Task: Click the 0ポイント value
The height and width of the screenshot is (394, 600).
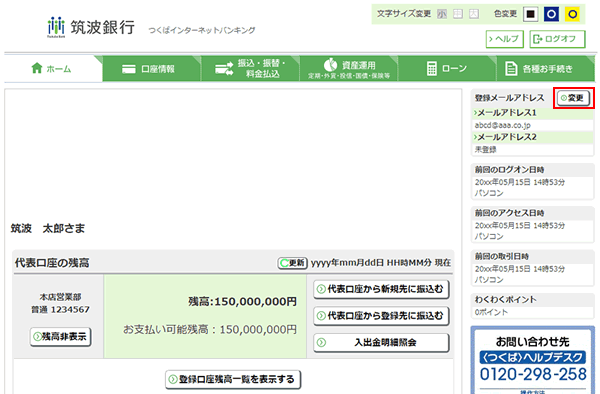Action: pyautogui.click(x=491, y=312)
